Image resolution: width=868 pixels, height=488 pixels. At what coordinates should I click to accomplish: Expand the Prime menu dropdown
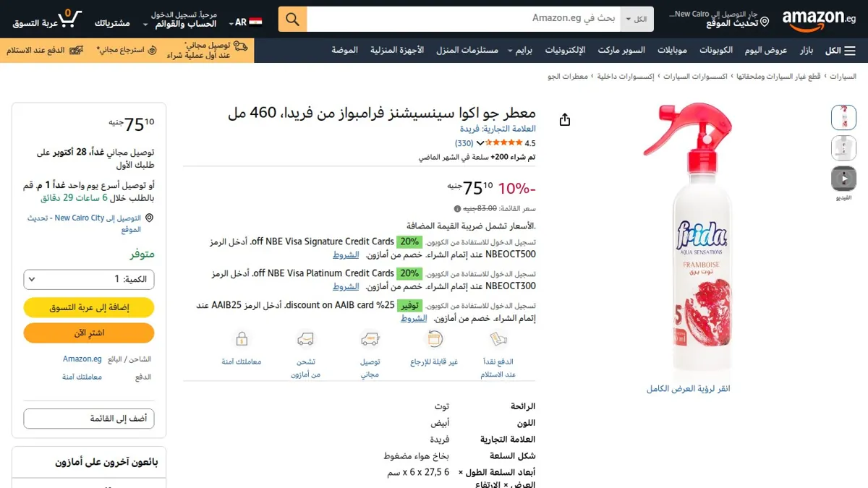click(x=519, y=51)
